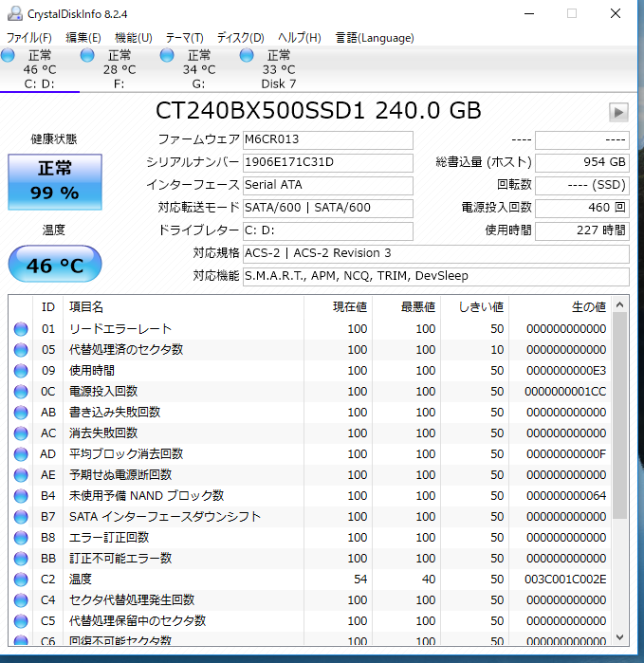Click the transfer mode field SATA/600 | SATA/600

(328, 208)
